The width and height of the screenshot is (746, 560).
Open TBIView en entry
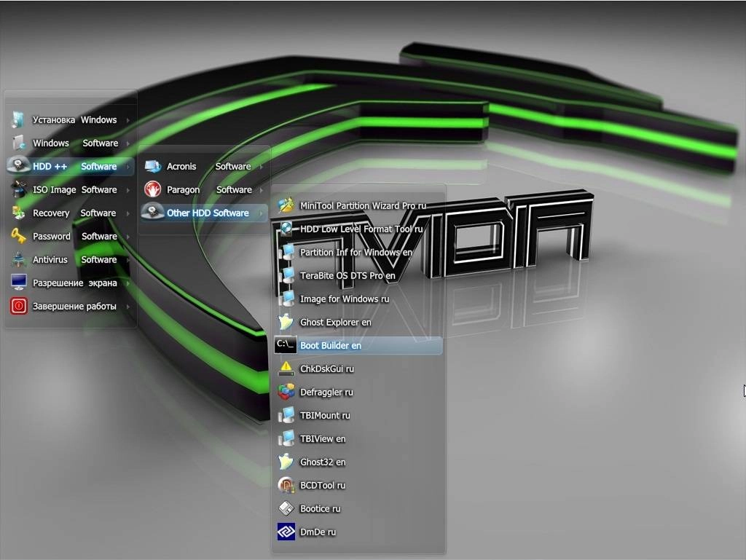[x=358, y=438]
